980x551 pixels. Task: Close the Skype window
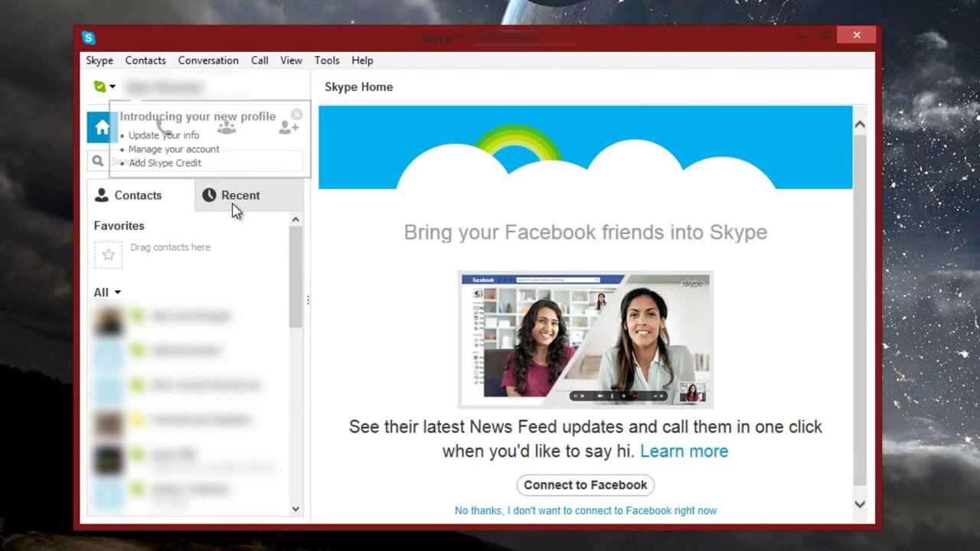pos(856,35)
